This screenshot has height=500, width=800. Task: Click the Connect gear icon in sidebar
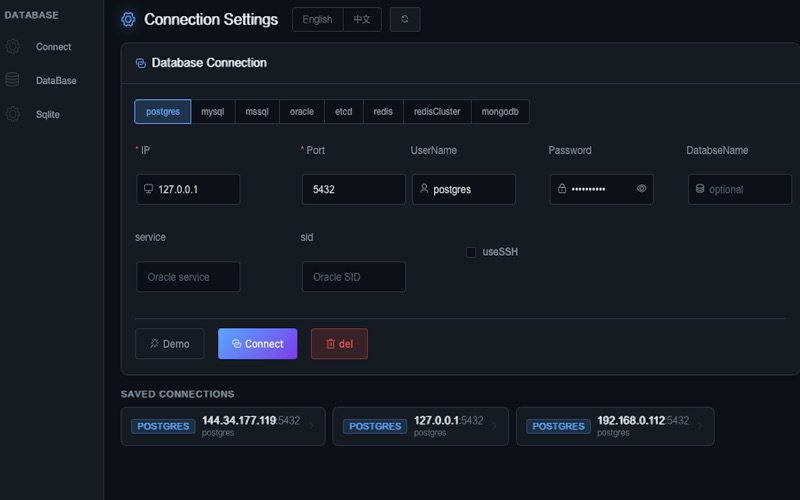tap(13, 46)
